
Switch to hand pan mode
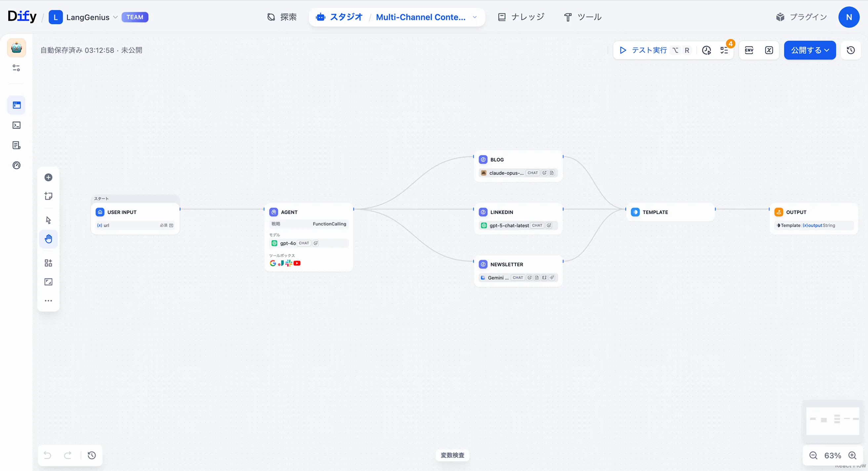48,239
